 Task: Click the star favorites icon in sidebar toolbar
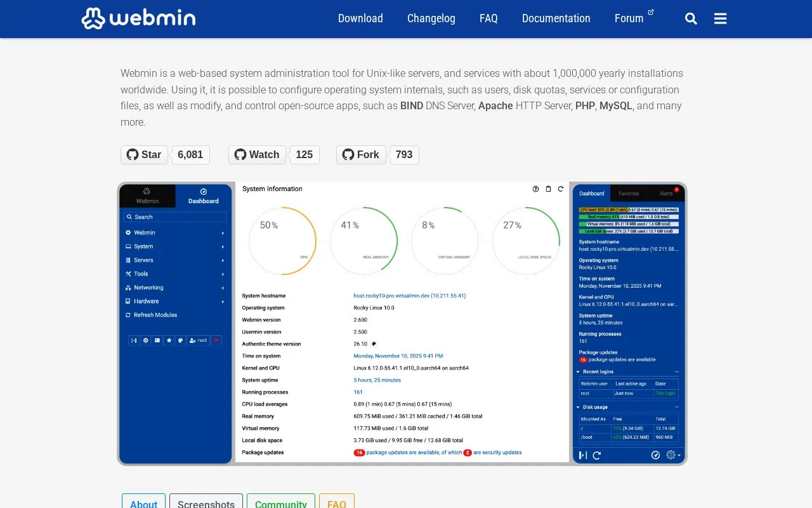coord(169,340)
